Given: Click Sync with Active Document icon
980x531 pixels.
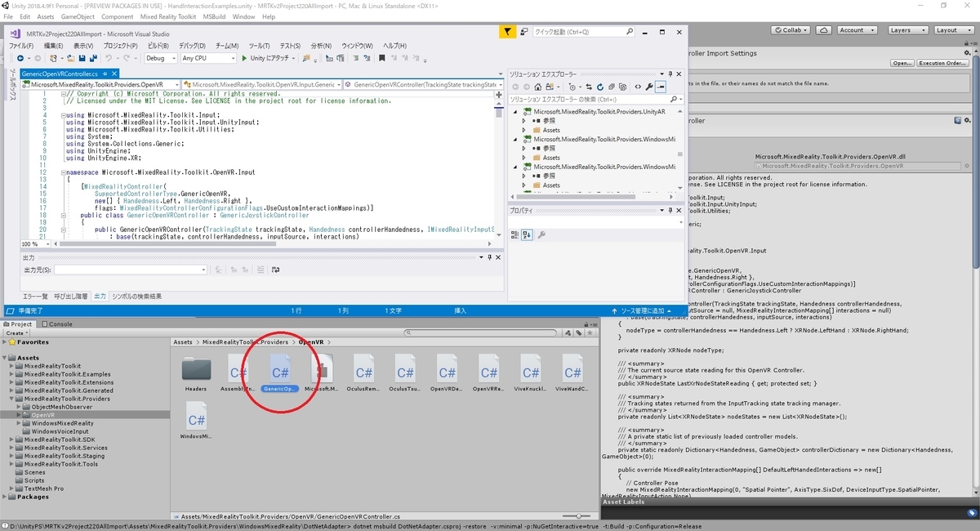Looking at the screenshot, I should (589, 87).
